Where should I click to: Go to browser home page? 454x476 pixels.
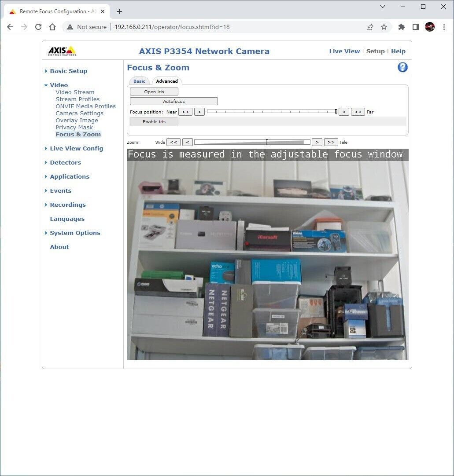(52, 27)
